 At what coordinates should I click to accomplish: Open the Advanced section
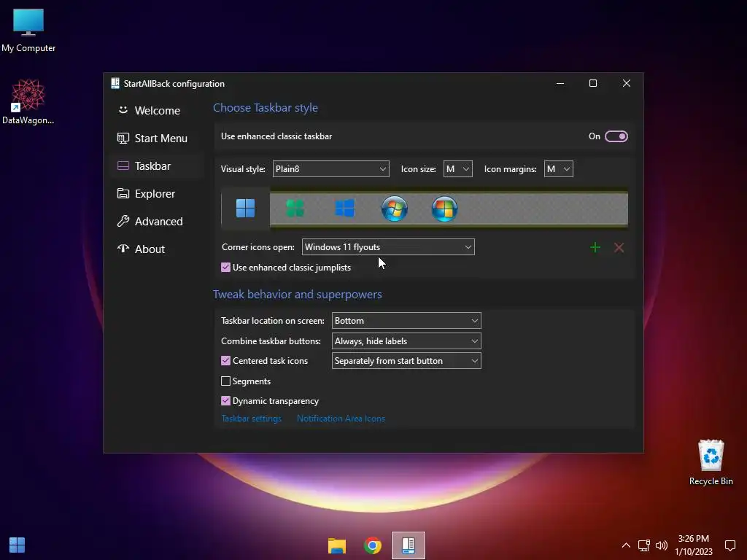coord(157,222)
